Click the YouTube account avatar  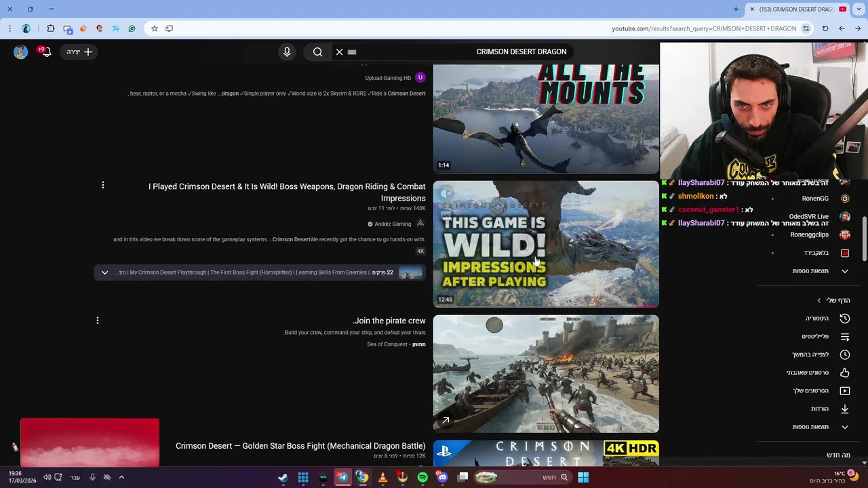point(21,52)
